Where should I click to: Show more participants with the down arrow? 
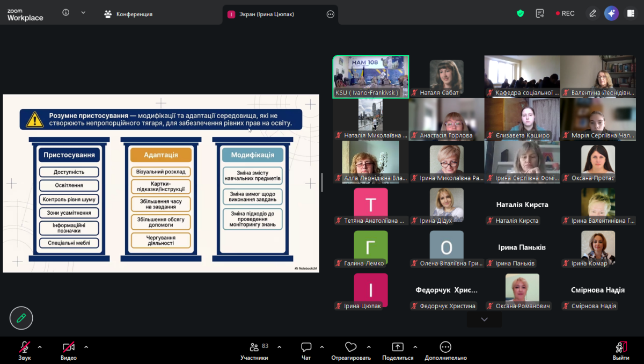(484, 319)
